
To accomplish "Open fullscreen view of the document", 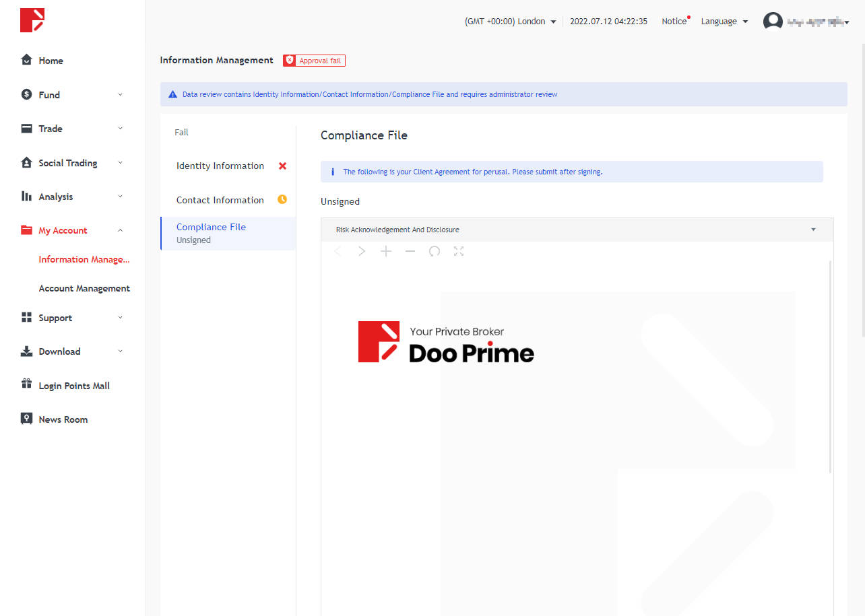I will tap(459, 251).
